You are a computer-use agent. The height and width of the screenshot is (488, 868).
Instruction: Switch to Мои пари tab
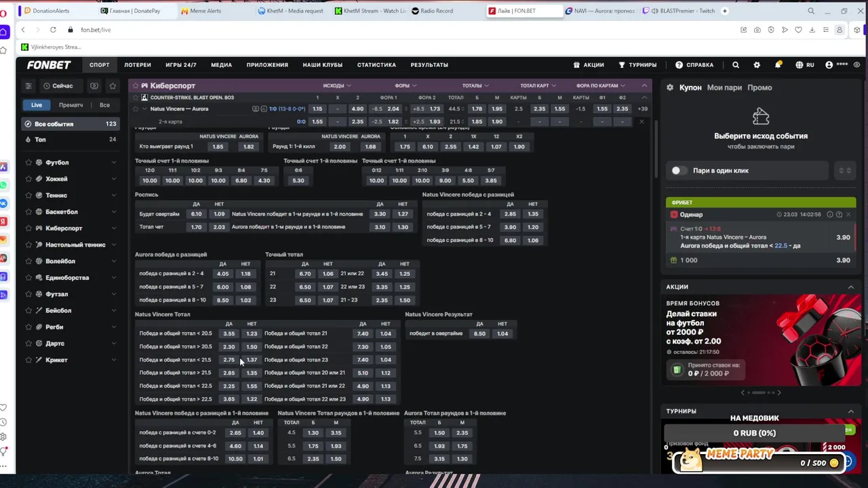[x=724, y=87]
